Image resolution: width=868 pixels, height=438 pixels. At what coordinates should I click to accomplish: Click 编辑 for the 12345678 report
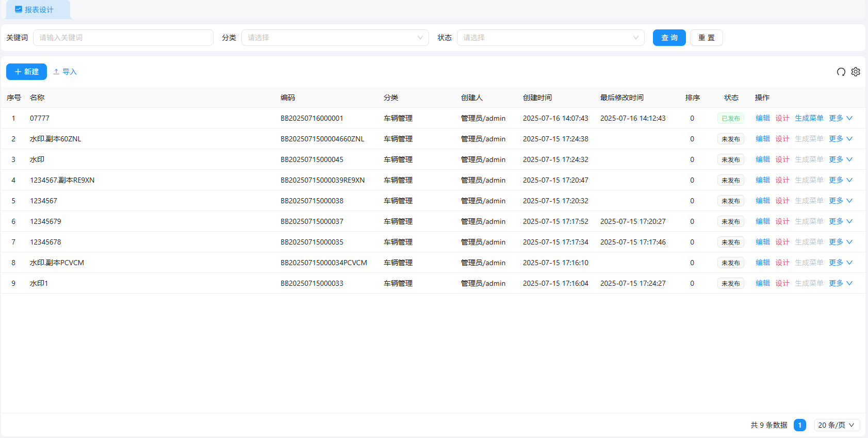(762, 242)
